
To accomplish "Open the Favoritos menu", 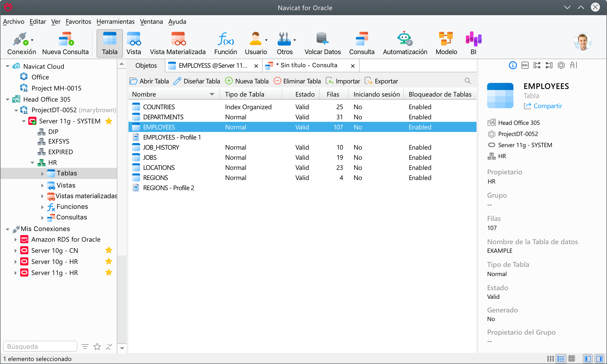I will [x=78, y=22].
